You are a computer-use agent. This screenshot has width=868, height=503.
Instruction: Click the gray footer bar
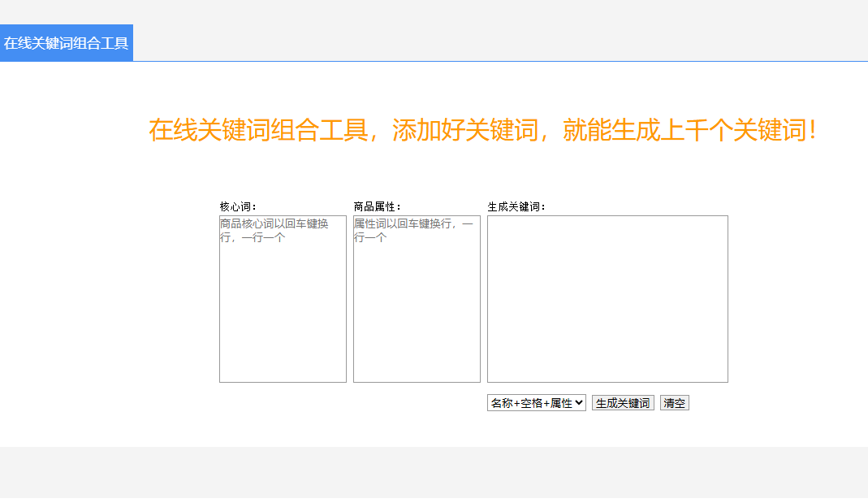pos(434,471)
